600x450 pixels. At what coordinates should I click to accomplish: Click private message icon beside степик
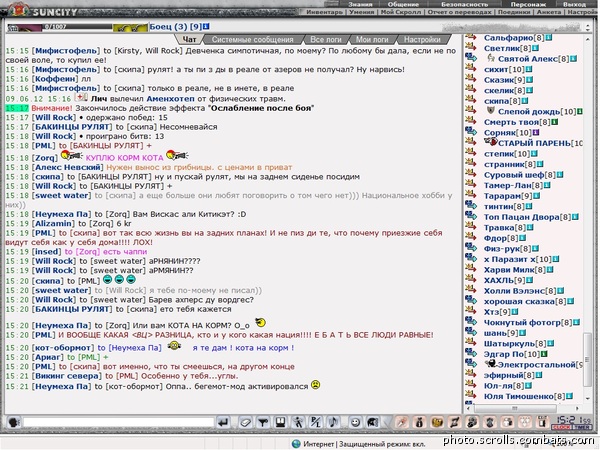point(470,153)
